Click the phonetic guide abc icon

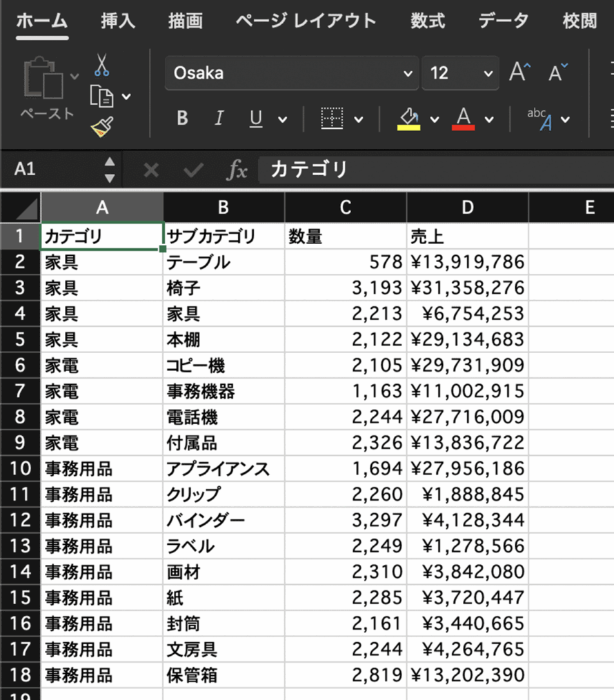(540, 119)
